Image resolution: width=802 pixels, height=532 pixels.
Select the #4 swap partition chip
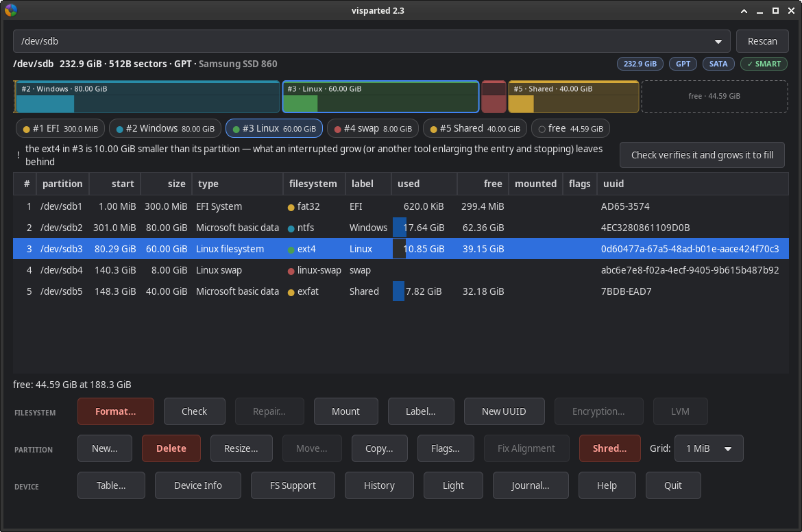(373, 128)
